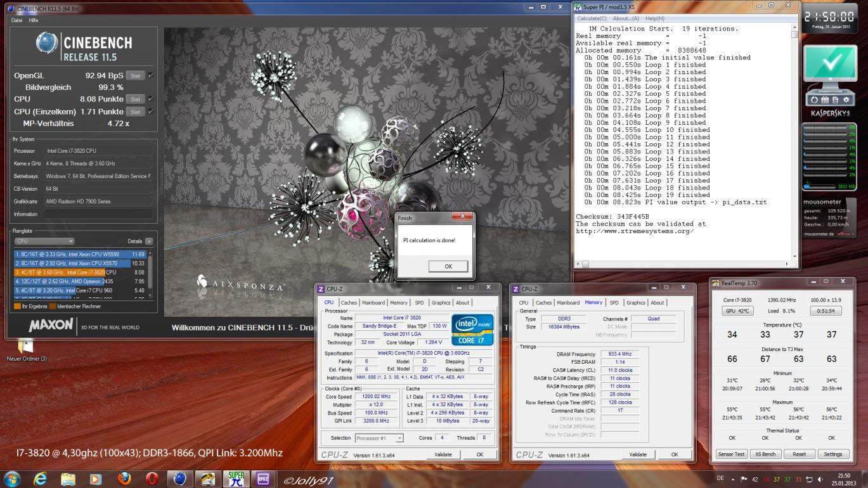Click Sensor Test in RealTemp

731,454
